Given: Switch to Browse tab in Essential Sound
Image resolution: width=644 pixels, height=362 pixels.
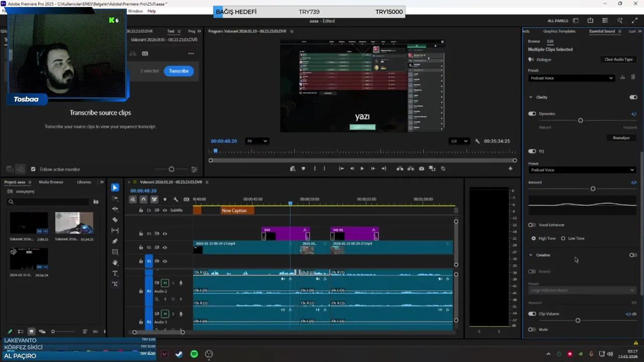Looking at the screenshot, I should tap(534, 41).
